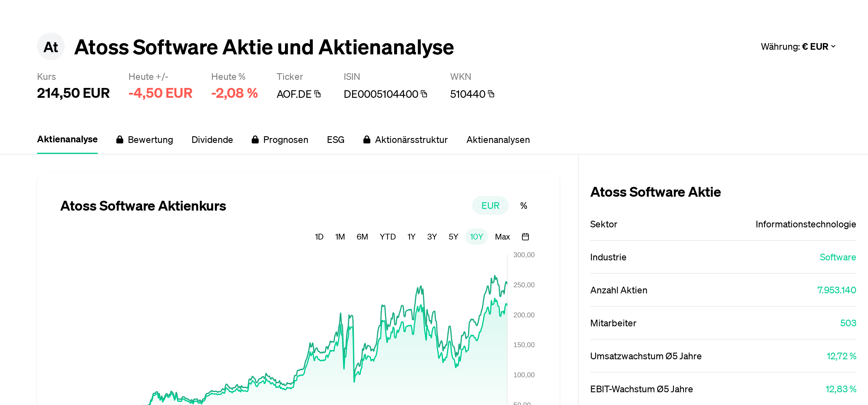Select the YTD chart timeframe

pyautogui.click(x=387, y=237)
